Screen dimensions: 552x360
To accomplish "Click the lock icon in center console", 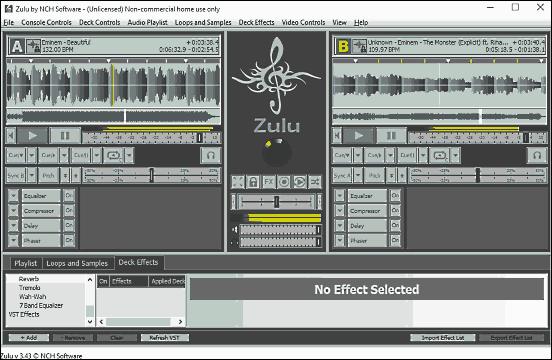I will click(253, 182).
